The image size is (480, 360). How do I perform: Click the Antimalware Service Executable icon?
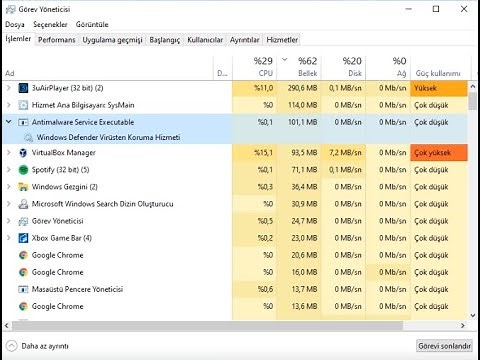point(23,122)
